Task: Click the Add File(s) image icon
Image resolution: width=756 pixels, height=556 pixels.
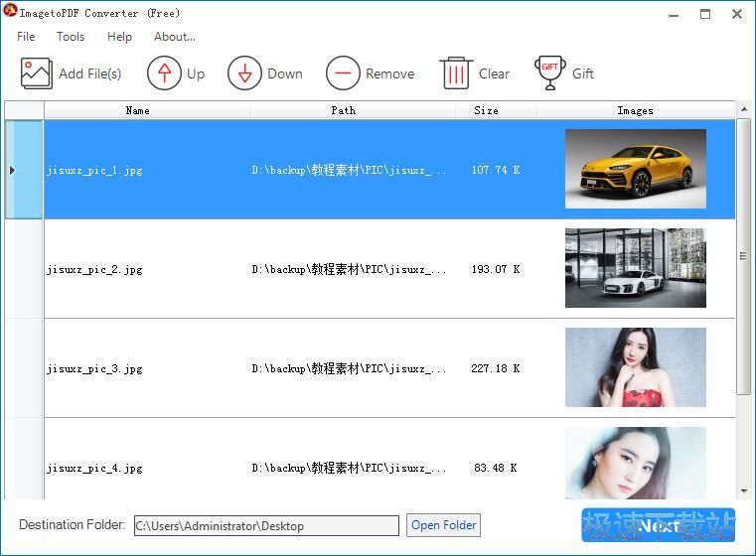Action: coord(37,73)
